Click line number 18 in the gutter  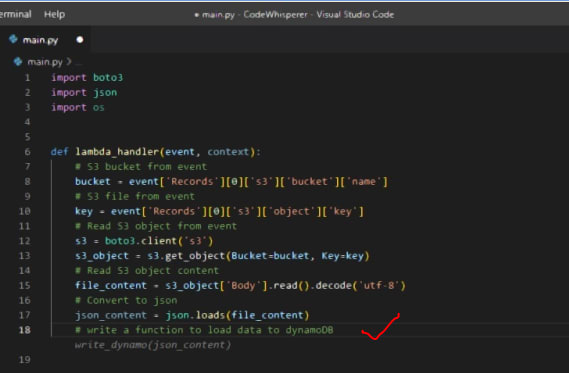coord(25,330)
